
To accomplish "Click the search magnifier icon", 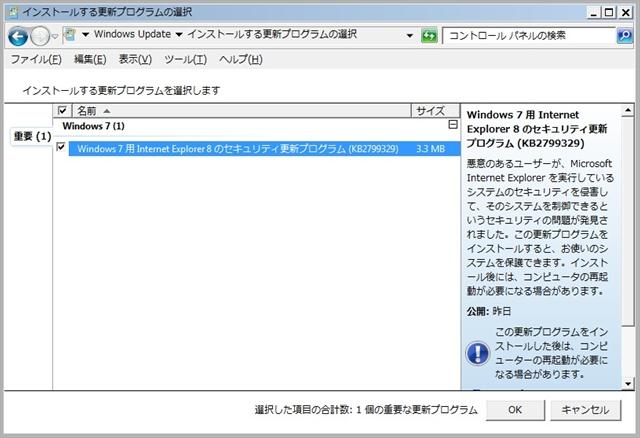I will (624, 36).
